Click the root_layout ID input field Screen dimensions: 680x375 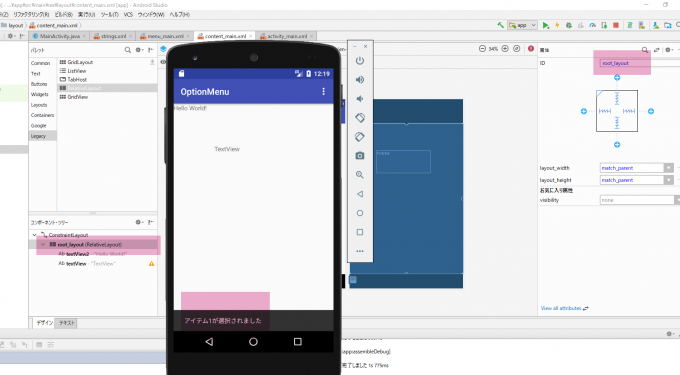639,63
